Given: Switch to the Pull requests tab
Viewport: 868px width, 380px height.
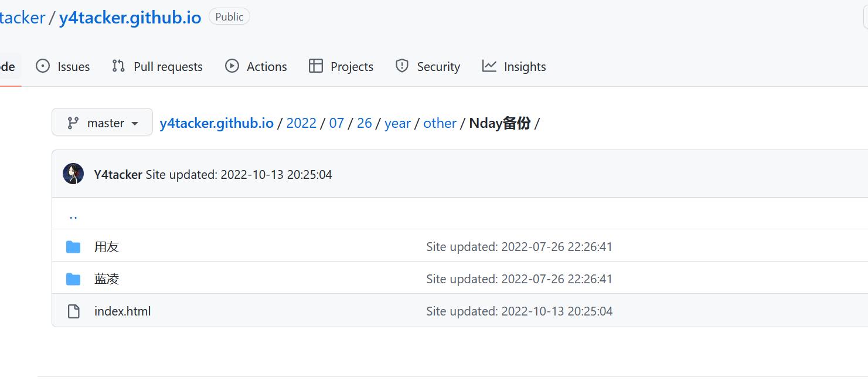Looking at the screenshot, I should coord(168,67).
